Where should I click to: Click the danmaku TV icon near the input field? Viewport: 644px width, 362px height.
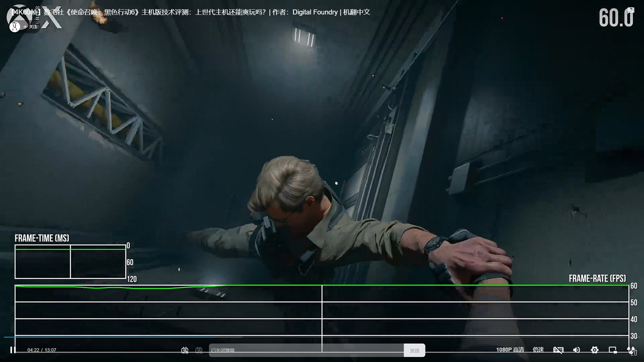tap(184, 350)
